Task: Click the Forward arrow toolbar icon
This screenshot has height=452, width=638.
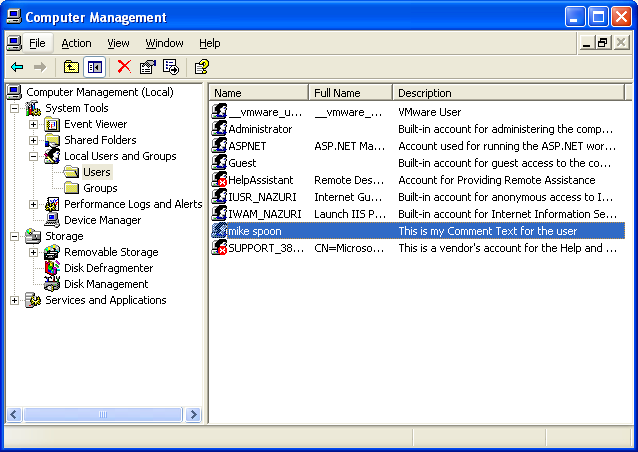Action: [40, 67]
